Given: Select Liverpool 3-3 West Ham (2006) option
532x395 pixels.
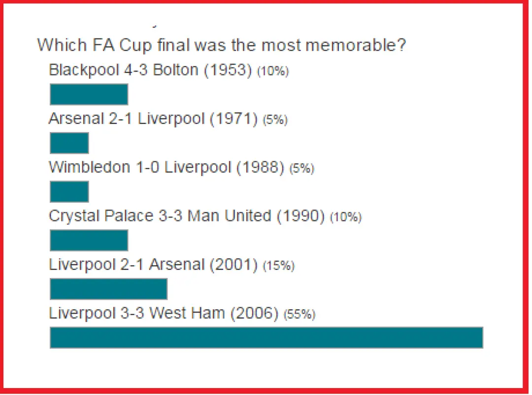Looking at the screenshot, I should coord(164,313).
